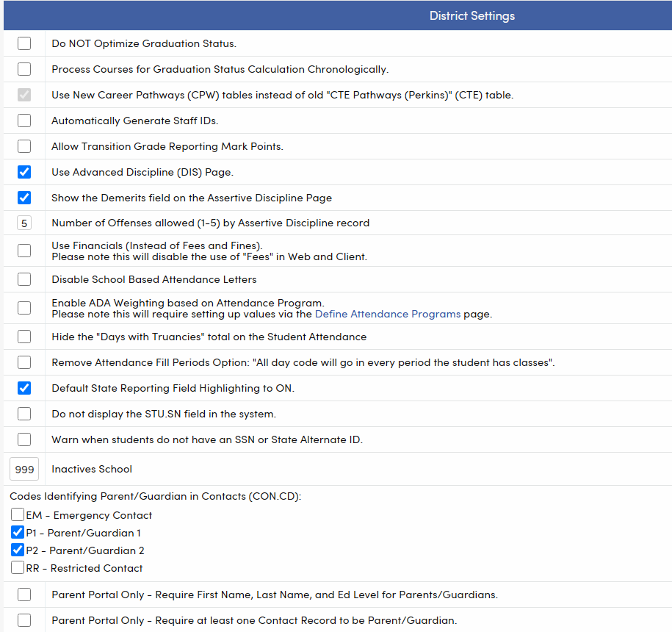This screenshot has height=632, width=672.
Task: Check Disable School Based Attendance Letters
Action: click(24, 279)
